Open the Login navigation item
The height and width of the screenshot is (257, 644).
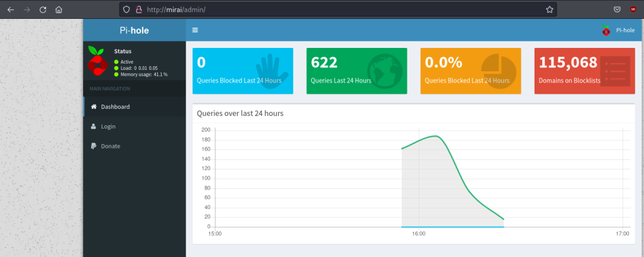(135, 126)
